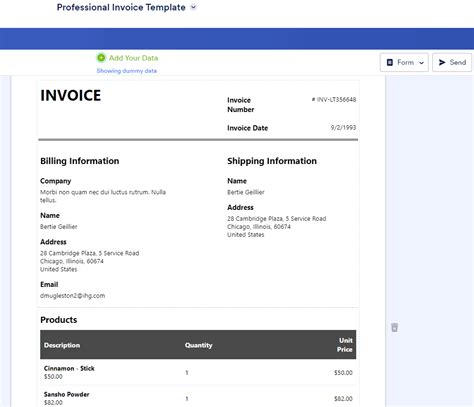This screenshot has width=474, height=407.
Task: Click the Send paper plane icon
Action: tap(442, 62)
